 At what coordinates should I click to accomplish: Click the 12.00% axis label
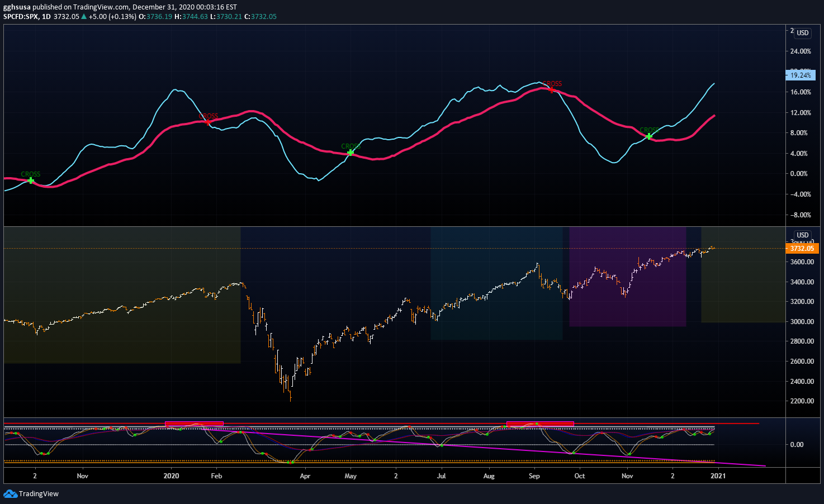point(801,112)
